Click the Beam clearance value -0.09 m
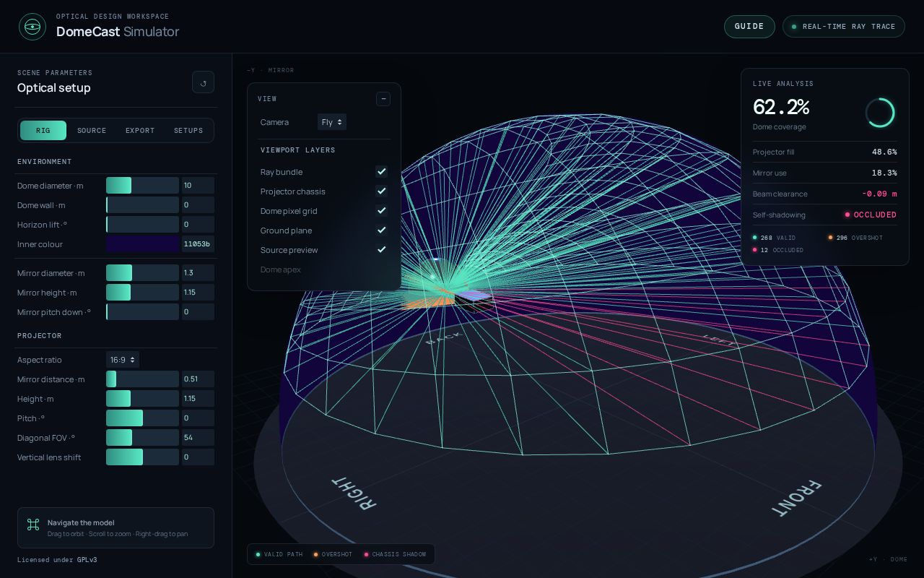 tap(879, 194)
